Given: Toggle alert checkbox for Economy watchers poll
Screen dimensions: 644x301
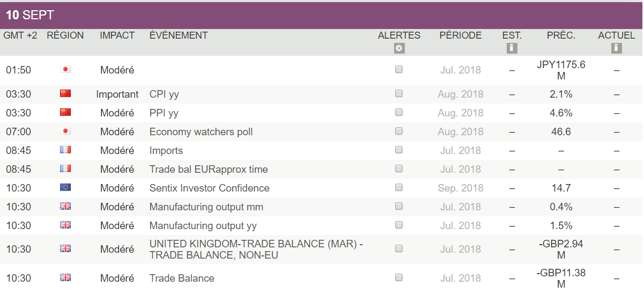Looking at the screenshot, I should [399, 131].
